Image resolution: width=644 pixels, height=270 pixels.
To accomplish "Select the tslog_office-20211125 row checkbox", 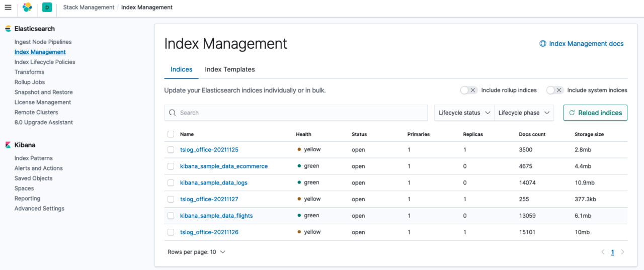I will [171, 150].
